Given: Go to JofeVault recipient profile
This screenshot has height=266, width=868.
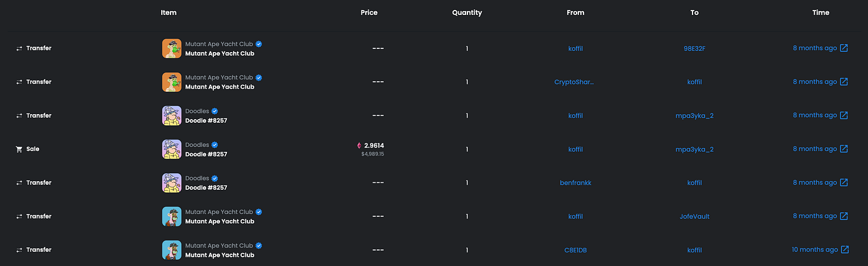Looking at the screenshot, I should tap(694, 216).
